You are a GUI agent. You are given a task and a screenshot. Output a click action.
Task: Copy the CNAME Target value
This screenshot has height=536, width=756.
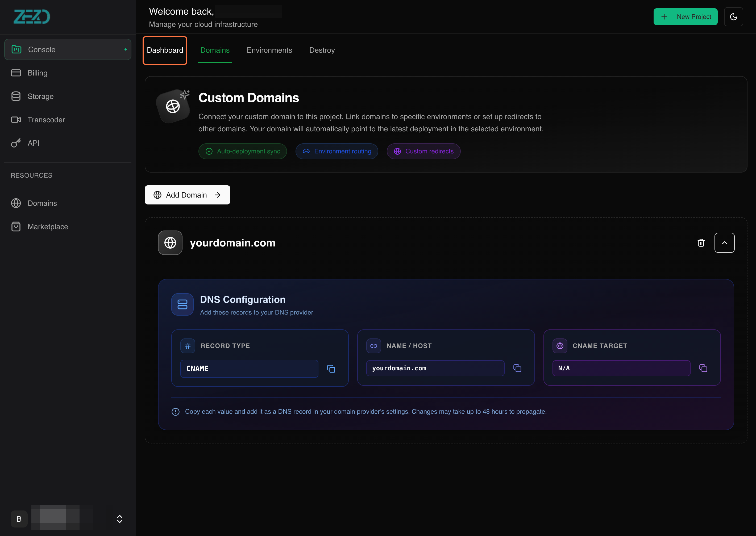click(x=703, y=368)
